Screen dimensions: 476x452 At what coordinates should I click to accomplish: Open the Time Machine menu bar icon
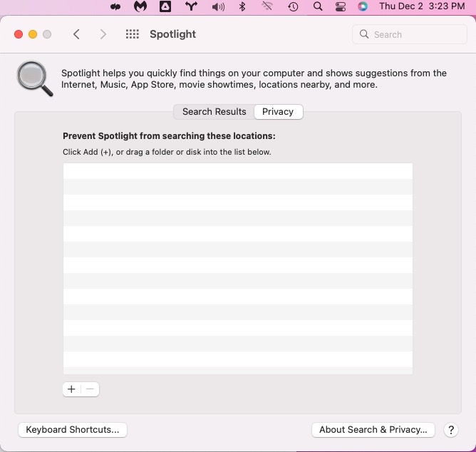pos(293,6)
